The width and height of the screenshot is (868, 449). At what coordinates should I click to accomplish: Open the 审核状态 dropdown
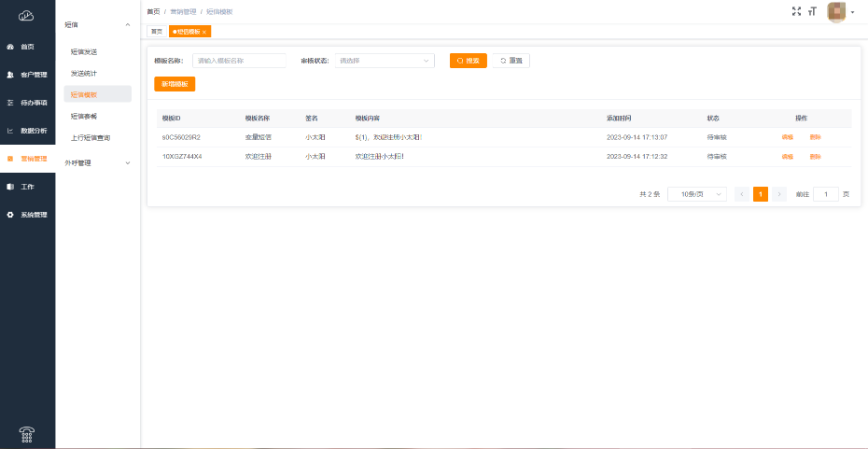[384, 61]
